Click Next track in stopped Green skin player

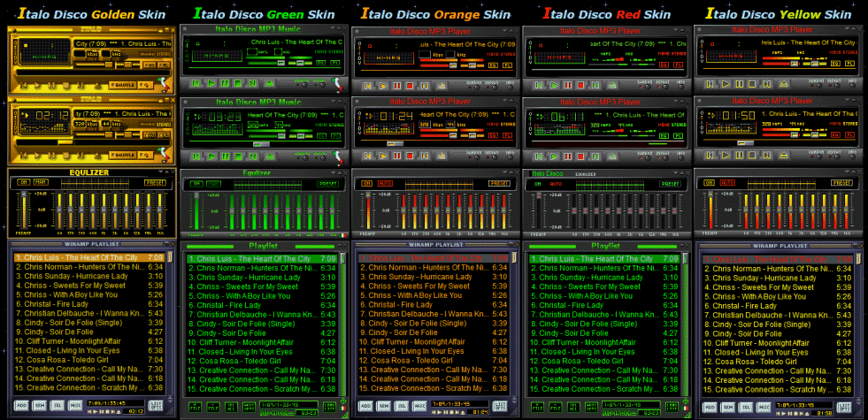252,83
